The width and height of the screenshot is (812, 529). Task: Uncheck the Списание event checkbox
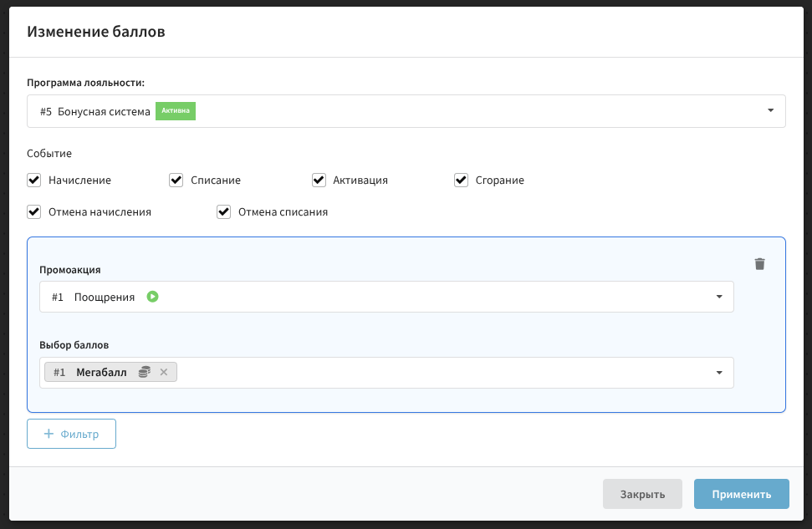pos(176,180)
